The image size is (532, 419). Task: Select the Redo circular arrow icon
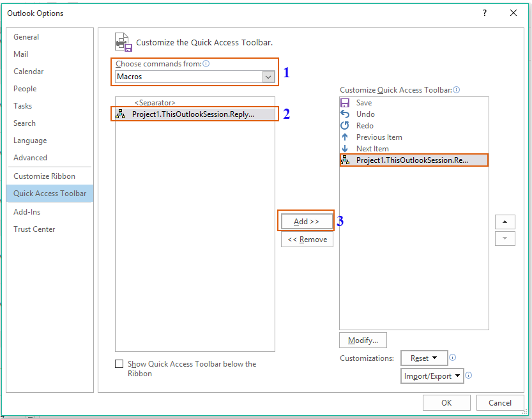point(345,126)
